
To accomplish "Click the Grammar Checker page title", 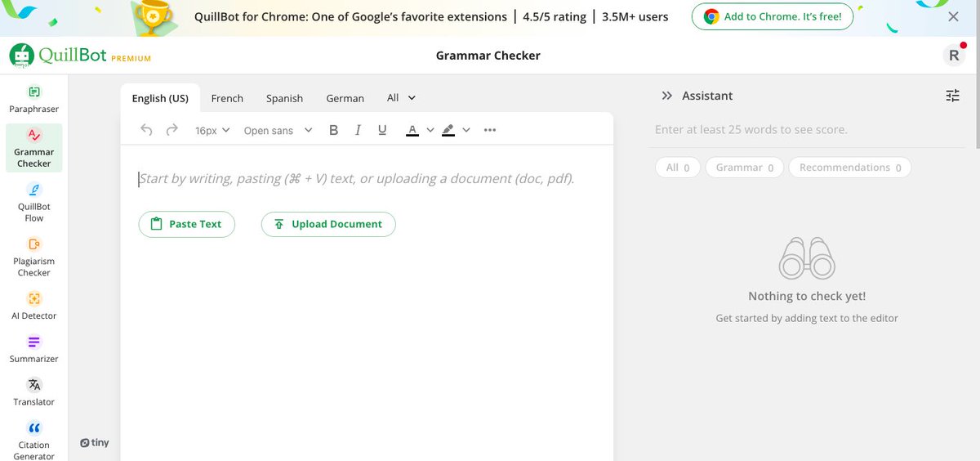I will pos(488,56).
